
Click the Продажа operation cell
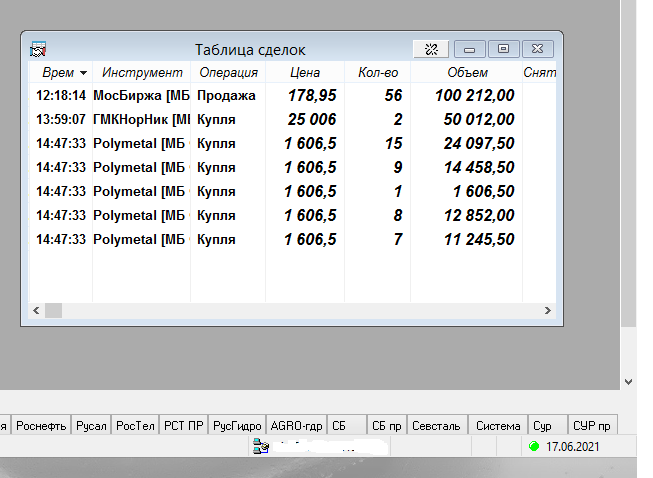[x=228, y=95]
